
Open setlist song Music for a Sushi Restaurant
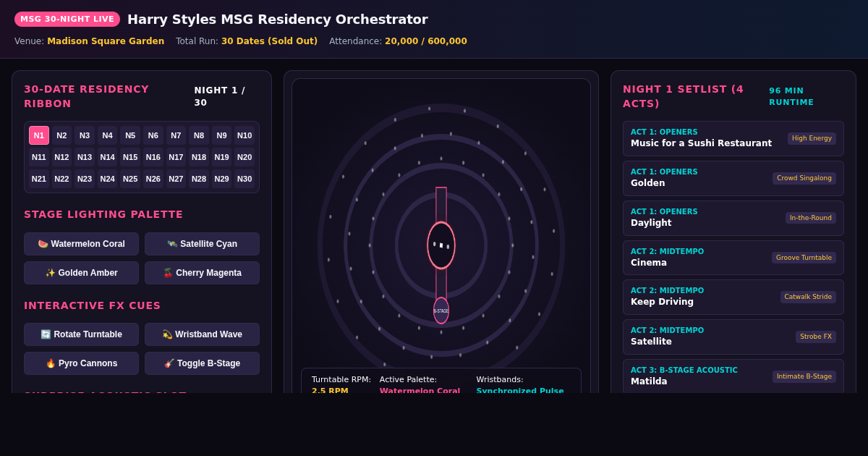tap(733, 138)
